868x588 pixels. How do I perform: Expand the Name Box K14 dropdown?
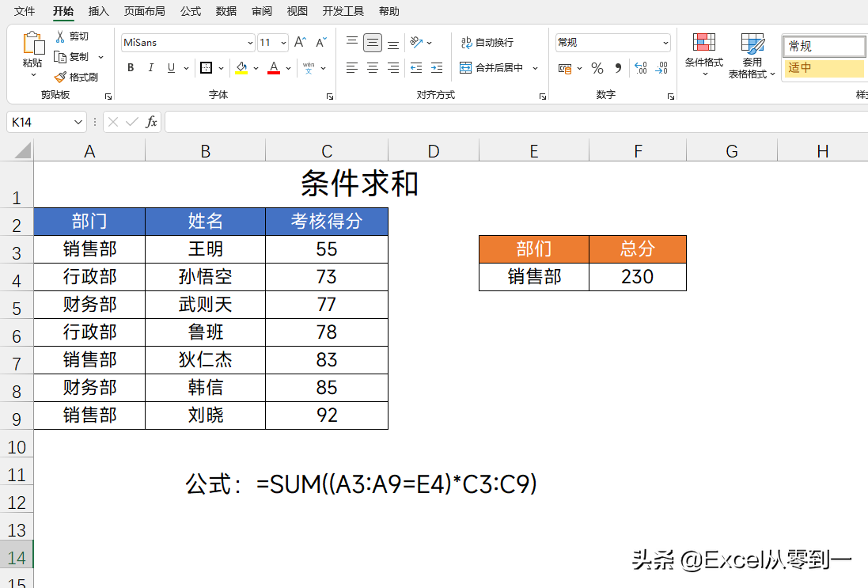[78, 122]
